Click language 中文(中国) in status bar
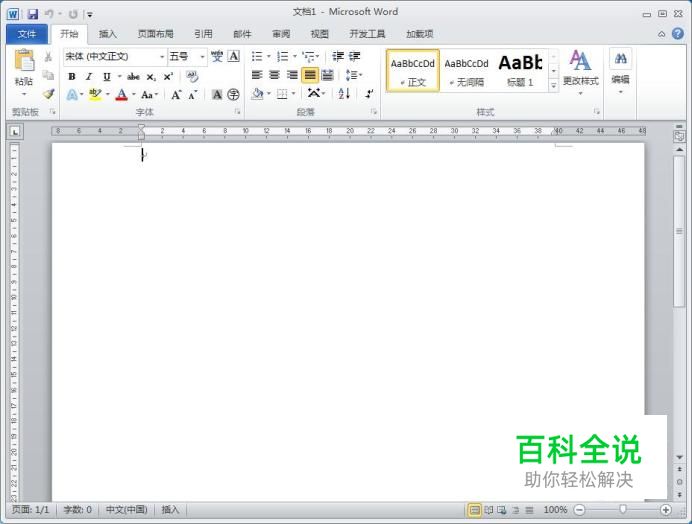Viewport: 692px width, 524px height. [x=126, y=510]
